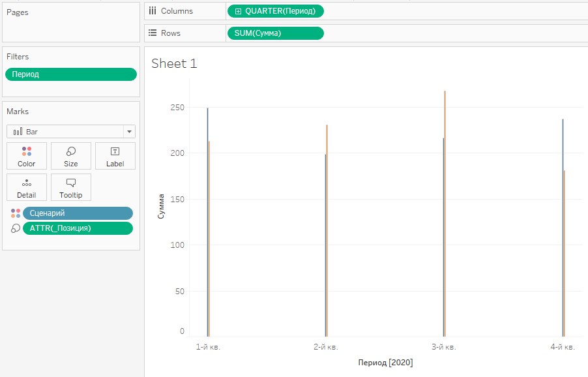Click the 150 axis tick value
Viewport: 588px width, 377px height.
coord(177,199)
